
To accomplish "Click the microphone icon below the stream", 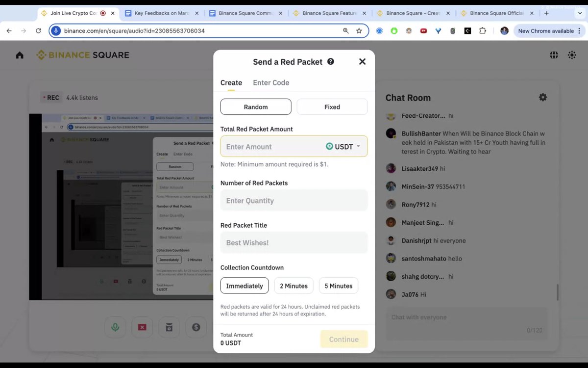I will coord(115,327).
